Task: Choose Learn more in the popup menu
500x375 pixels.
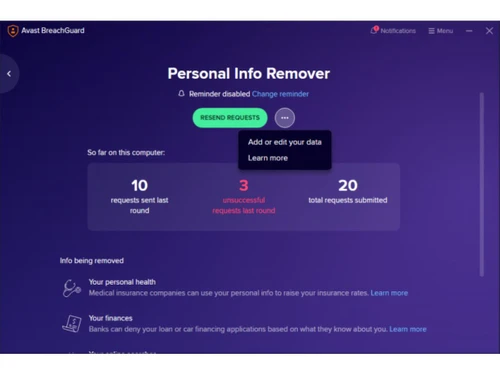Action: pyautogui.click(x=268, y=158)
